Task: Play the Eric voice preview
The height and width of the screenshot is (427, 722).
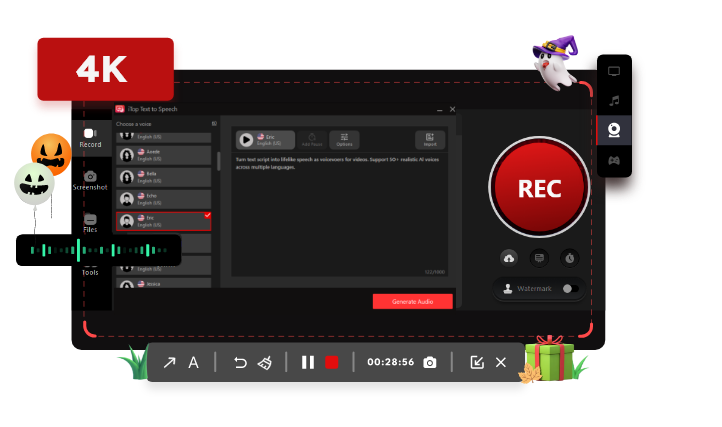Action: [x=245, y=139]
